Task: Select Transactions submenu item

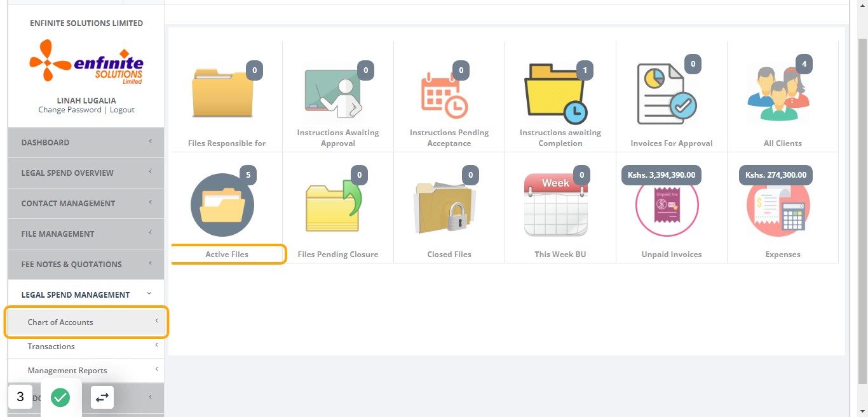Action: pyautogui.click(x=86, y=347)
